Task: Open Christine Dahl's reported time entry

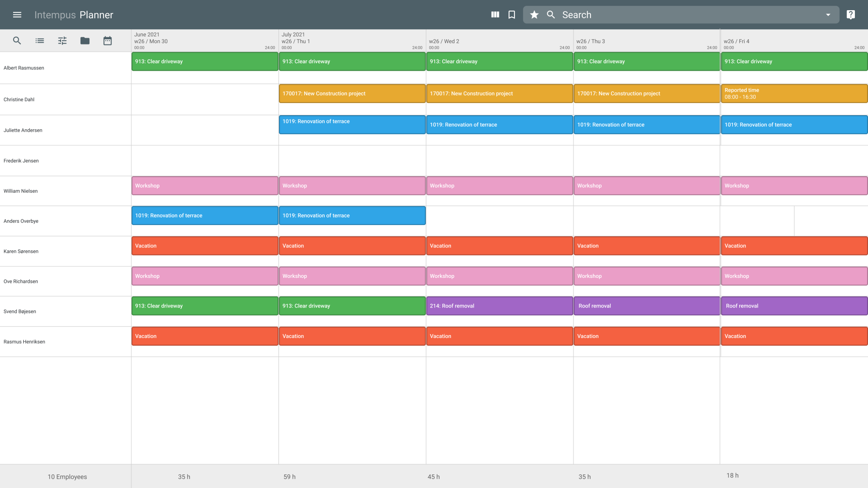Action: click(794, 93)
